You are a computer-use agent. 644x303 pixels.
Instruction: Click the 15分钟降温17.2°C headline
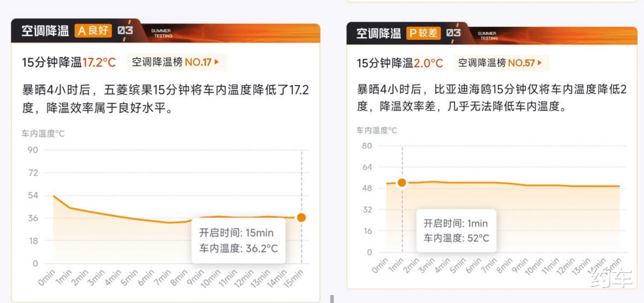pyautogui.click(x=69, y=62)
